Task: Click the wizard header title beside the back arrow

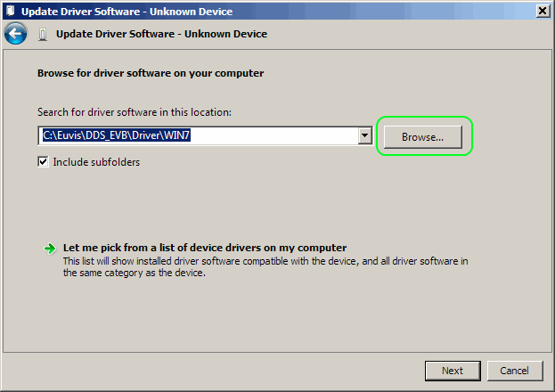Action: (161, 34)
